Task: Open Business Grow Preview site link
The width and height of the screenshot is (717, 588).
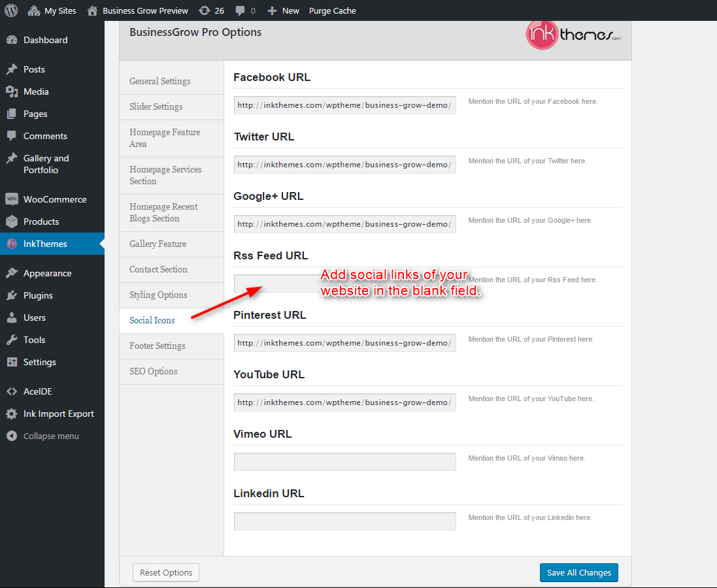Action: (145, 10)
